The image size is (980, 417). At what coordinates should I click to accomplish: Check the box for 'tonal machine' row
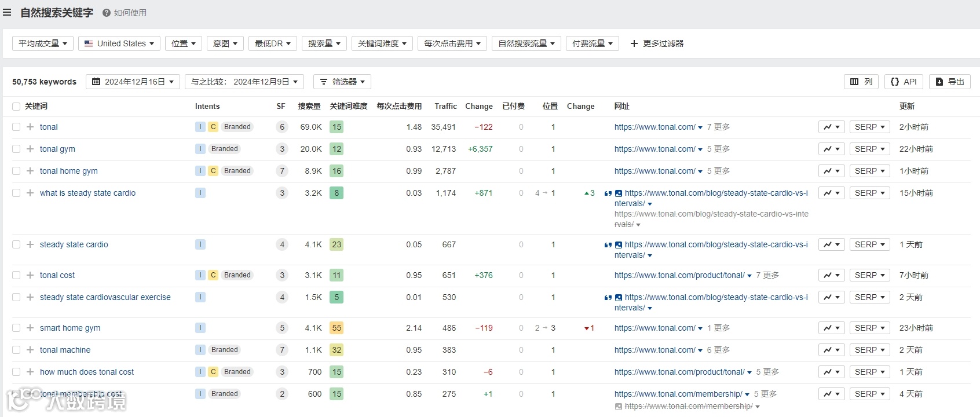pos(16,350)
